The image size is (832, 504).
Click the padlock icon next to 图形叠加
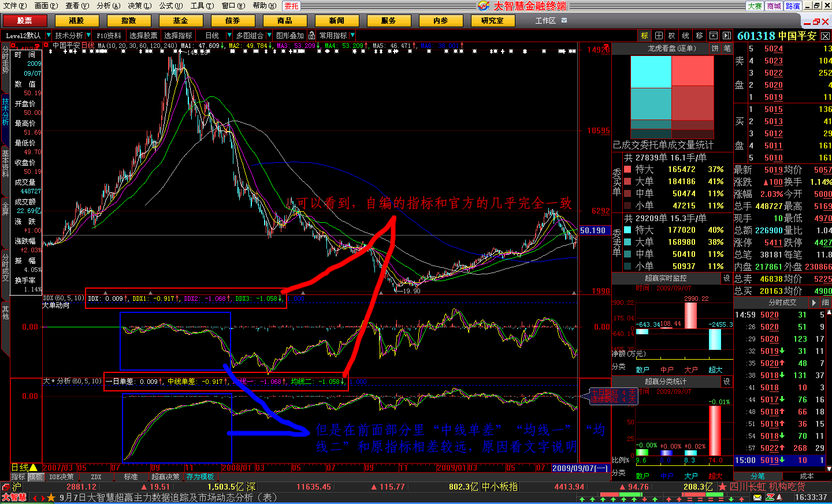click(312, 36)
